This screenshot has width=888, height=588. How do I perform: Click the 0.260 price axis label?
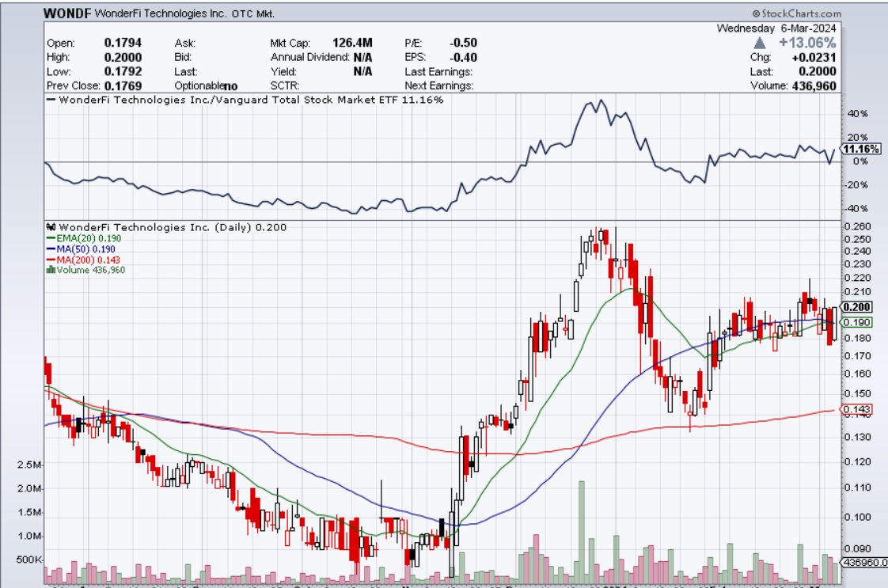(857, 226)
